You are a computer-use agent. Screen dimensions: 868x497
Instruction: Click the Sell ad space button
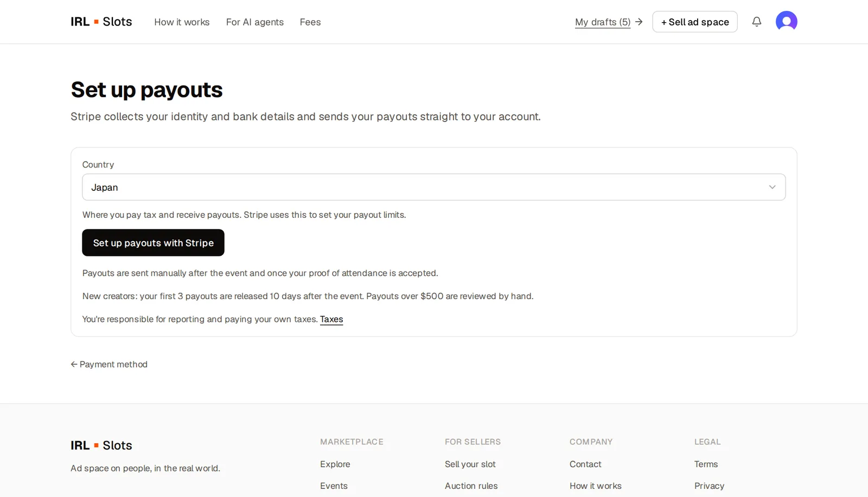[x=695, y=22]
